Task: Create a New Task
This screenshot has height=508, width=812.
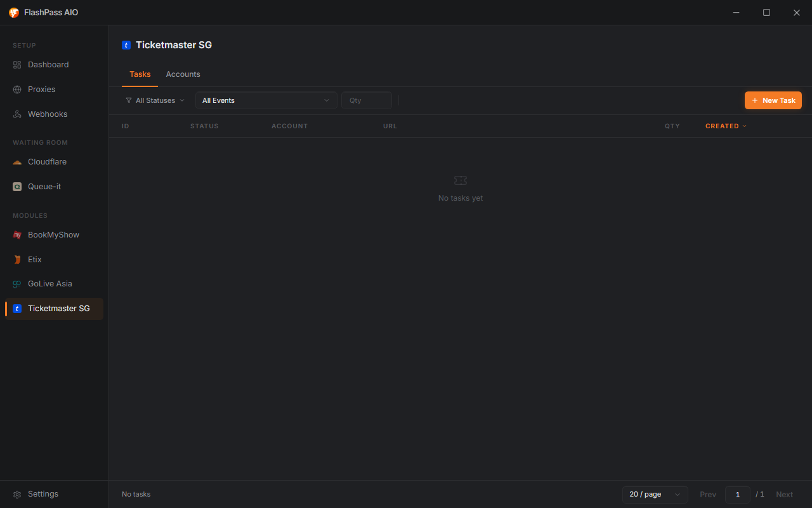Action: click(773, 100)
